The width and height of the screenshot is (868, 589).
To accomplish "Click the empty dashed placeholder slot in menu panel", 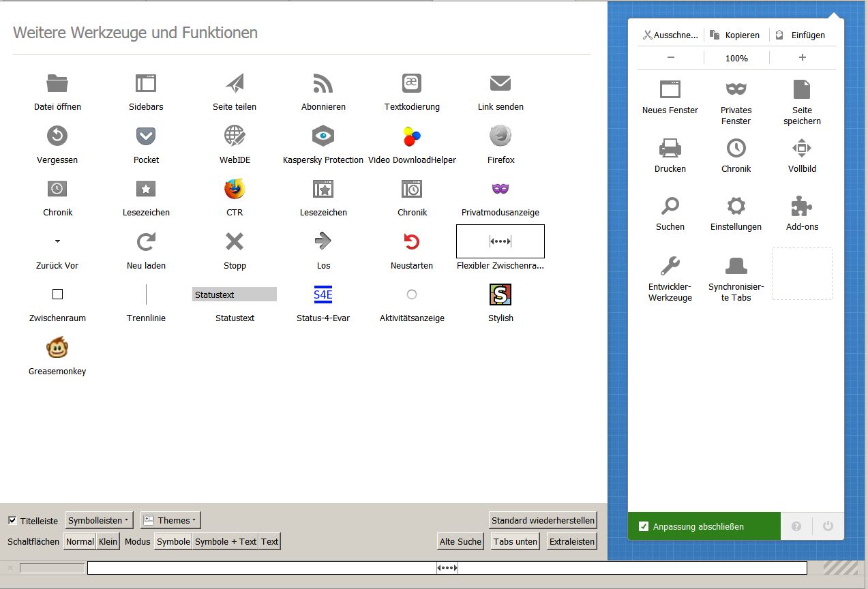I will click(802, 273).
